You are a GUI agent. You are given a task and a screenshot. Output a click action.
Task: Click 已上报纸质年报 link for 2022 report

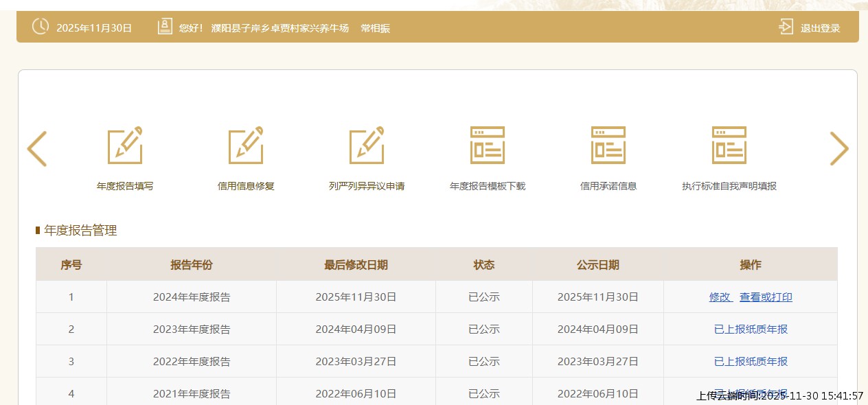(751, 362)
